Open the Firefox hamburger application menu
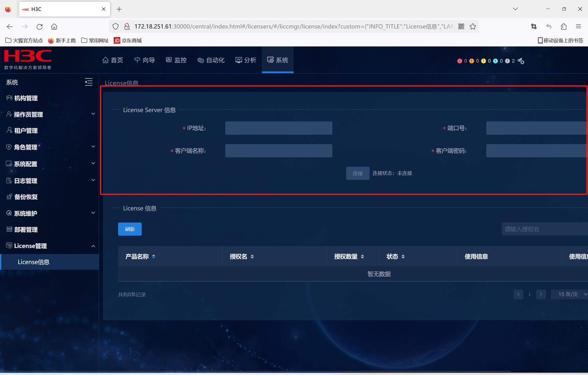This screenshot has width=588, height=375. tap(578, 26)
